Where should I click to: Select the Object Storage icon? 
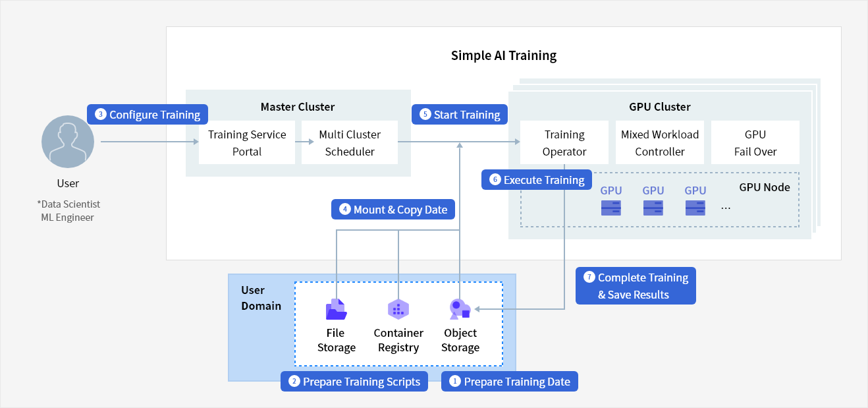click(x=460, y=309)
